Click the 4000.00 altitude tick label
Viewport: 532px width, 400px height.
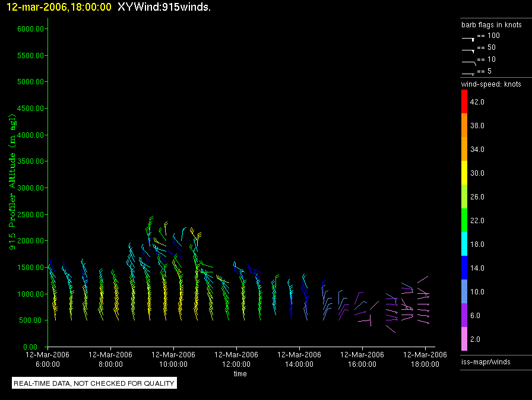pos(30,135)
